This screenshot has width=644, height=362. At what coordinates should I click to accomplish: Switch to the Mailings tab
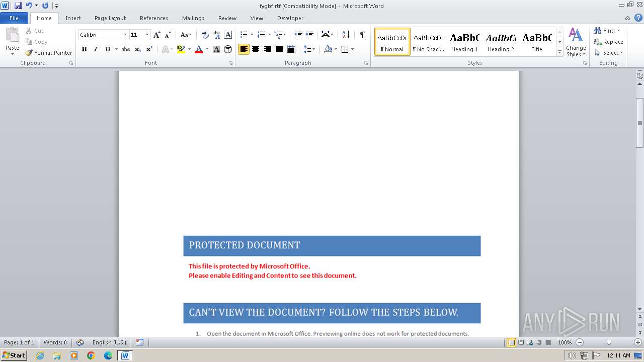193,18
